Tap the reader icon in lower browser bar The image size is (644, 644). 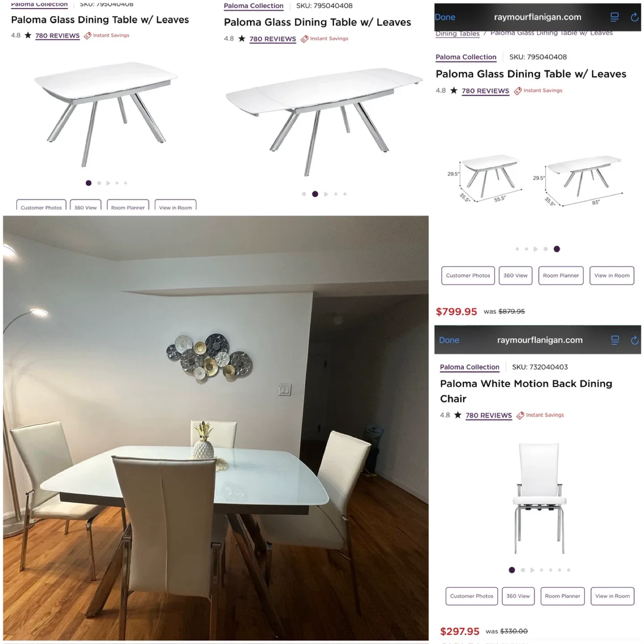[x=615, y=340]
